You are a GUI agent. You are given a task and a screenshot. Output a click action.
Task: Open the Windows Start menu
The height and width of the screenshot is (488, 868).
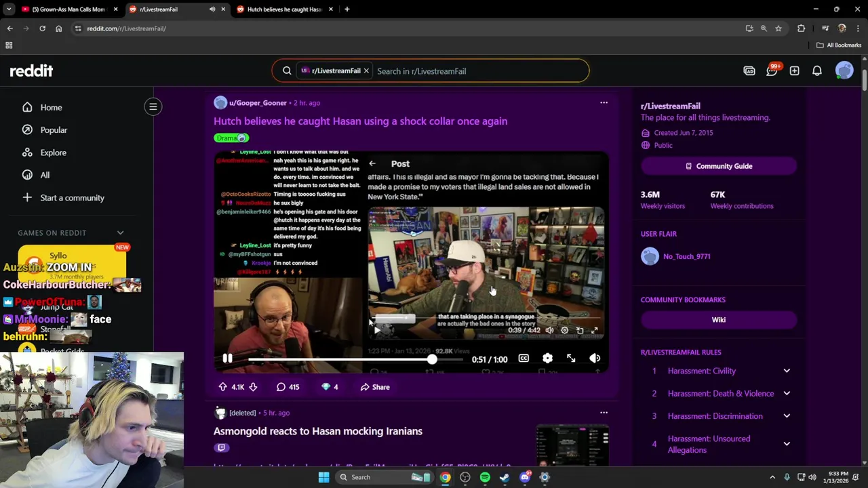(323, 477)
